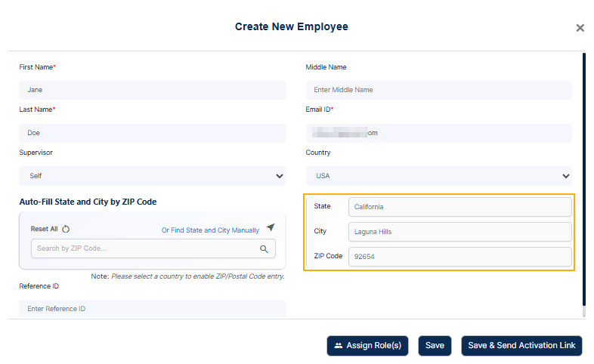This screenshot has height=364, width=594.
Task: Click the ZIP code search magnifier icon
Action: (x=264, y=248)
